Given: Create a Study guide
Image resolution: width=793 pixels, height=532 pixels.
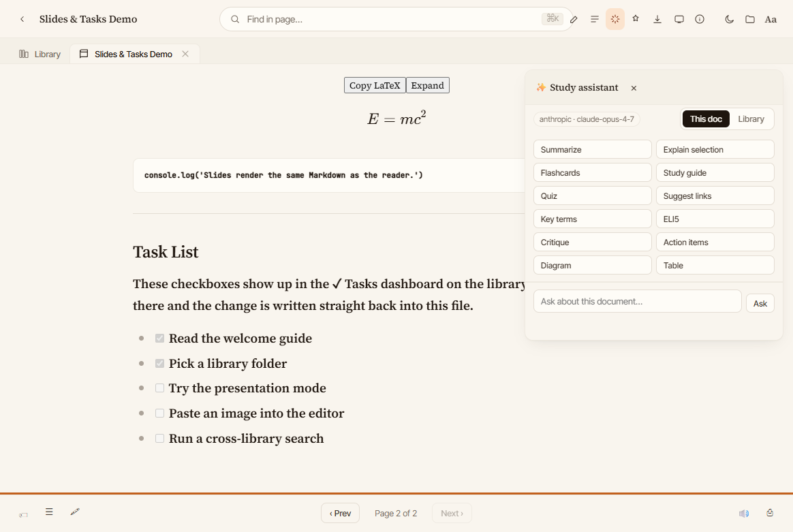Looking at the screenshot, I should click(715, 173).
